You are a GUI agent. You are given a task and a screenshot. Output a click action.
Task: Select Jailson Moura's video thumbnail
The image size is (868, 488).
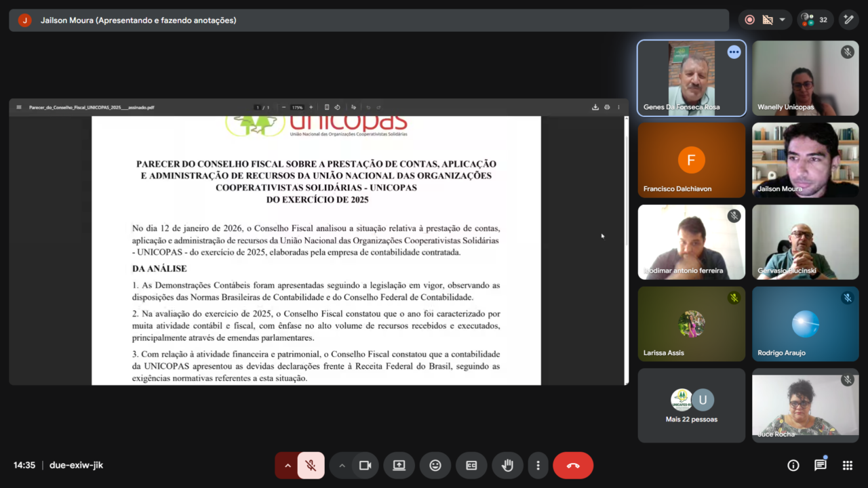click(x=805, y=160)
